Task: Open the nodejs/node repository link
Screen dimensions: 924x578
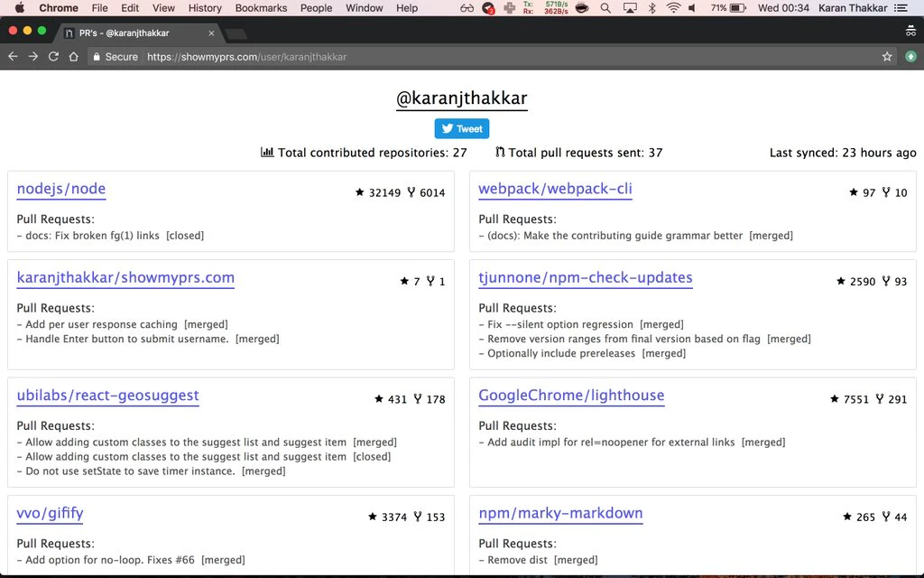Action: (x=61, y=189)
